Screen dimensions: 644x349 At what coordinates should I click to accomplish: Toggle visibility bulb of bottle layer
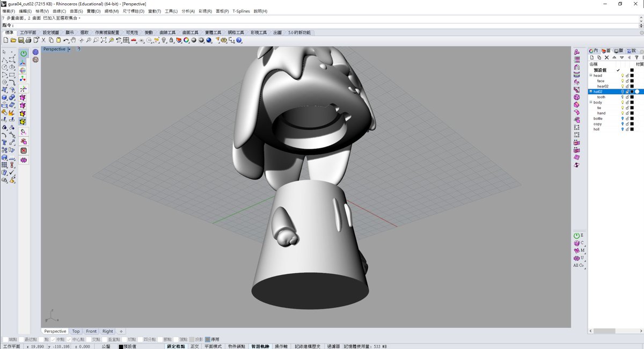coord(623,119)
